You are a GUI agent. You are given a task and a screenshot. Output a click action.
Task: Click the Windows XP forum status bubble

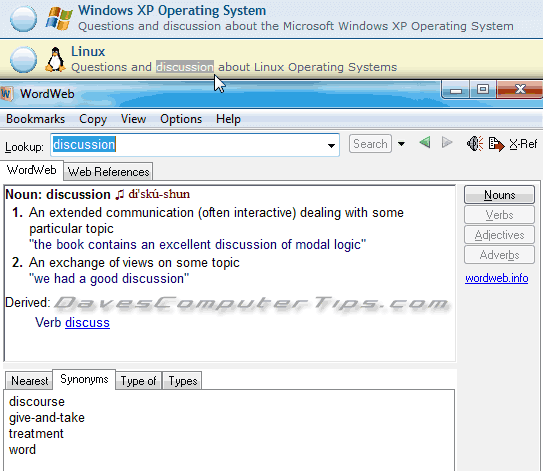tap(23, 19)
